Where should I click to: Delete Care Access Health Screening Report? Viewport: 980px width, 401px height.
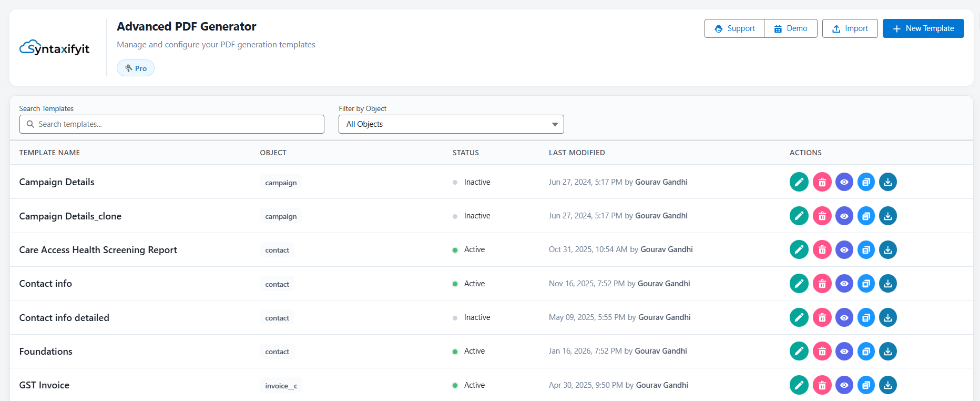(x=822, y=249)
